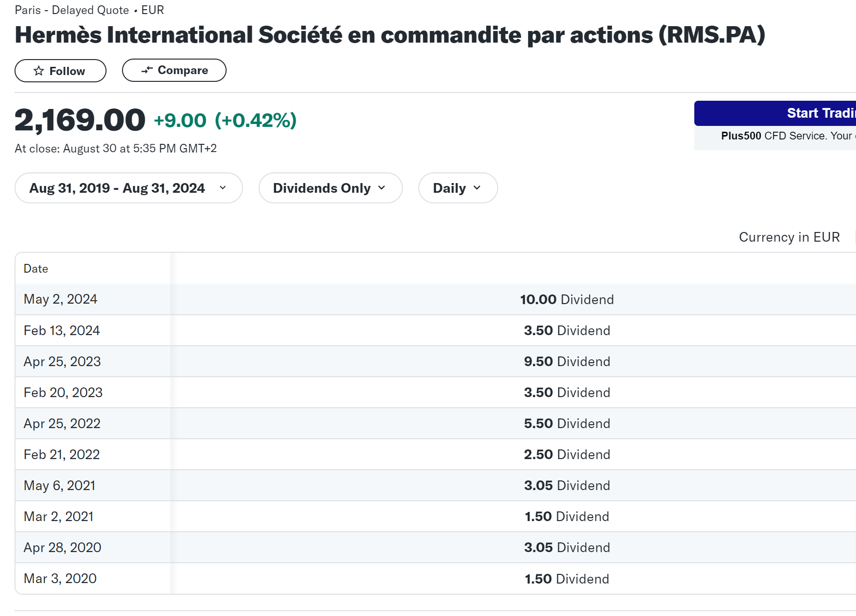856x616 pixels.
Task: Select the Apr 28, 2020 date cell
Action: 93,547
